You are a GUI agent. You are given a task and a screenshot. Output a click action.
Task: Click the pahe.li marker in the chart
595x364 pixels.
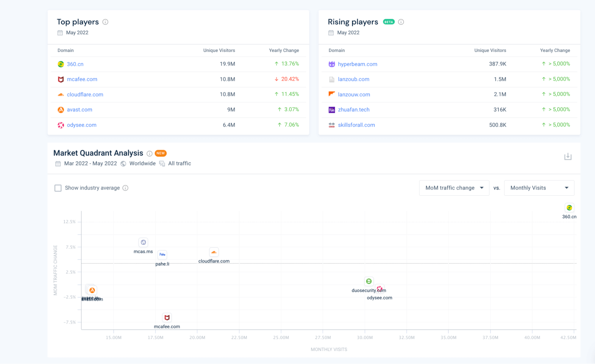(x=162, y=255)
